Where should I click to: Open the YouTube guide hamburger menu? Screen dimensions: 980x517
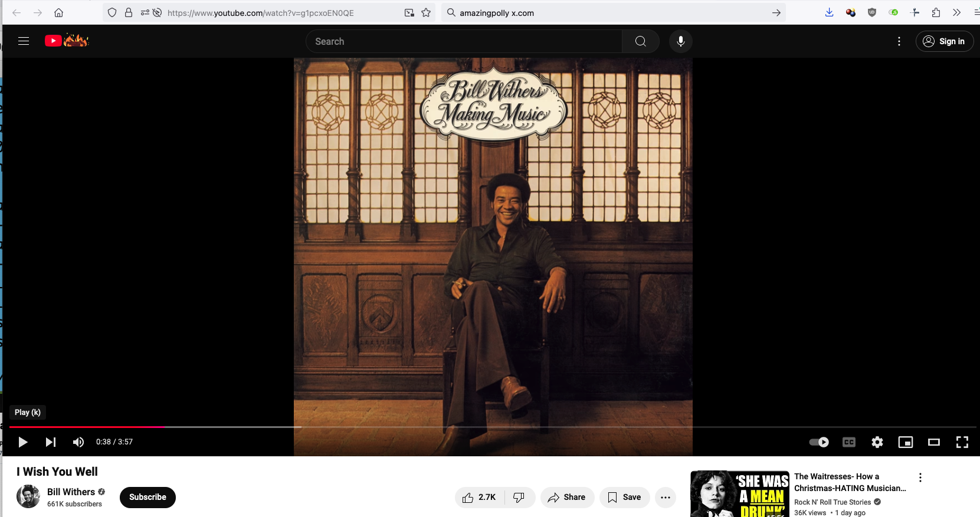(24, 41)
